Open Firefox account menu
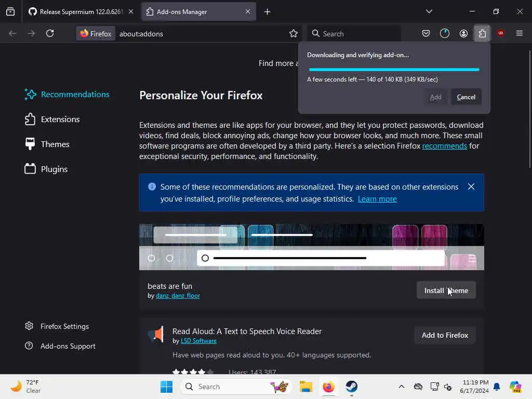Viewport: 532px width, 399px height. tap(463, 33)
